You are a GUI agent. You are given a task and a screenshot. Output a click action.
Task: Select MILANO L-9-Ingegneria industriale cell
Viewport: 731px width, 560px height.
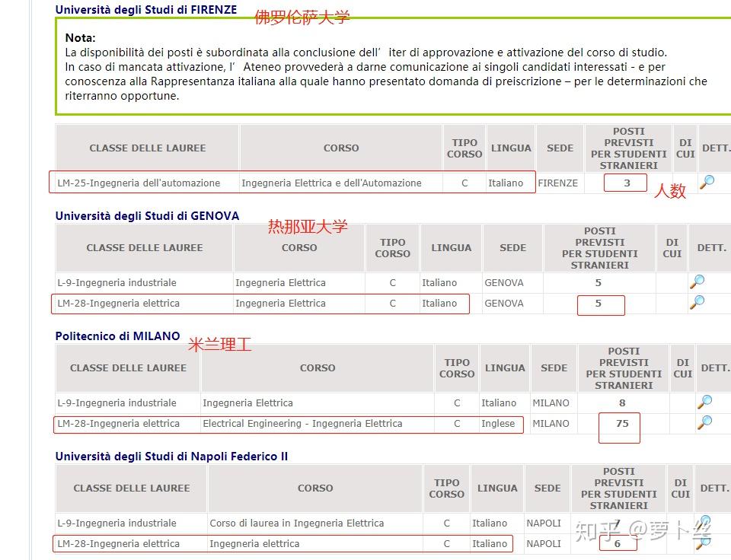click(x=117, y=403)
